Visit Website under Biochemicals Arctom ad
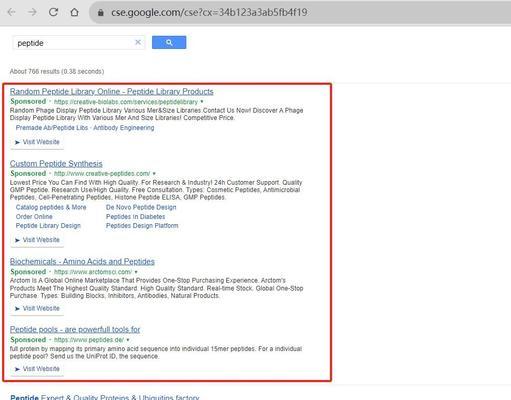Screen dimensions: 511x400 coord(37,308)
